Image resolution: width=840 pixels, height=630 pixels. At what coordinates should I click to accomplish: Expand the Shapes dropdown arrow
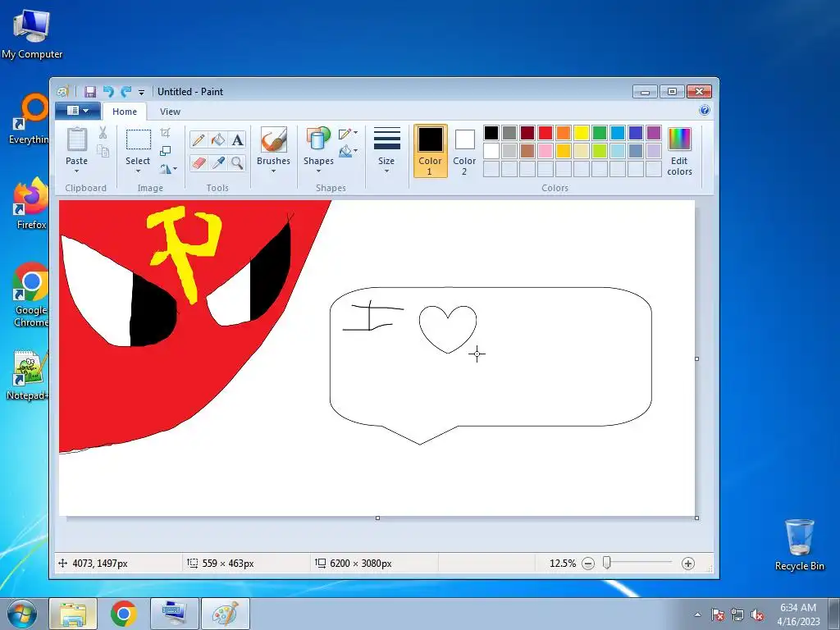pos(318,171)
